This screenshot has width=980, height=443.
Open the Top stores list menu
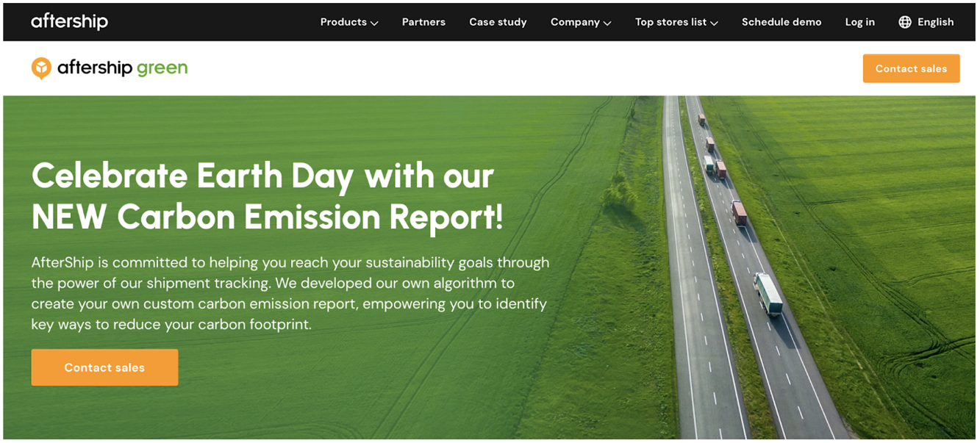point(670,22)
